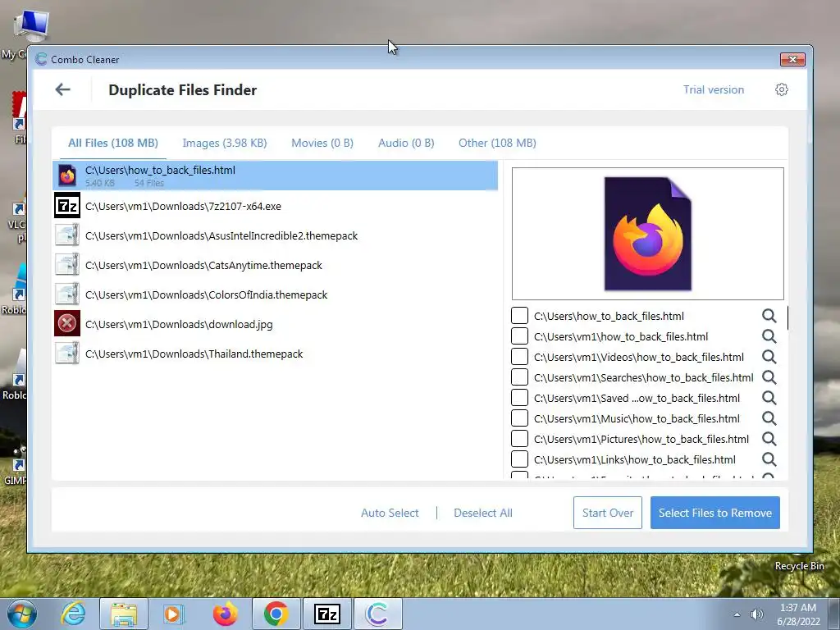This screenshot has width=840, height=630.
Task: Open Windows Explorer from the taskbar
Action: [x=124, y=614]
